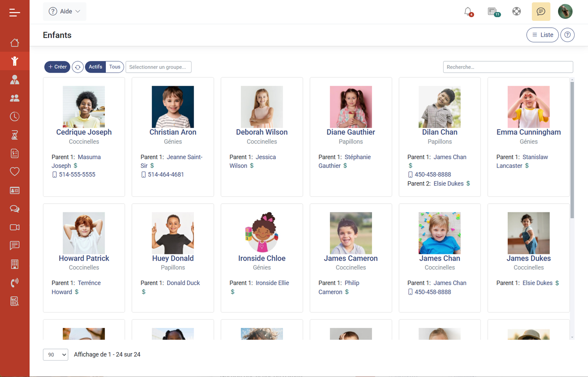
Task: Open the Aide dropdown menu
Action: pos(64,11)
